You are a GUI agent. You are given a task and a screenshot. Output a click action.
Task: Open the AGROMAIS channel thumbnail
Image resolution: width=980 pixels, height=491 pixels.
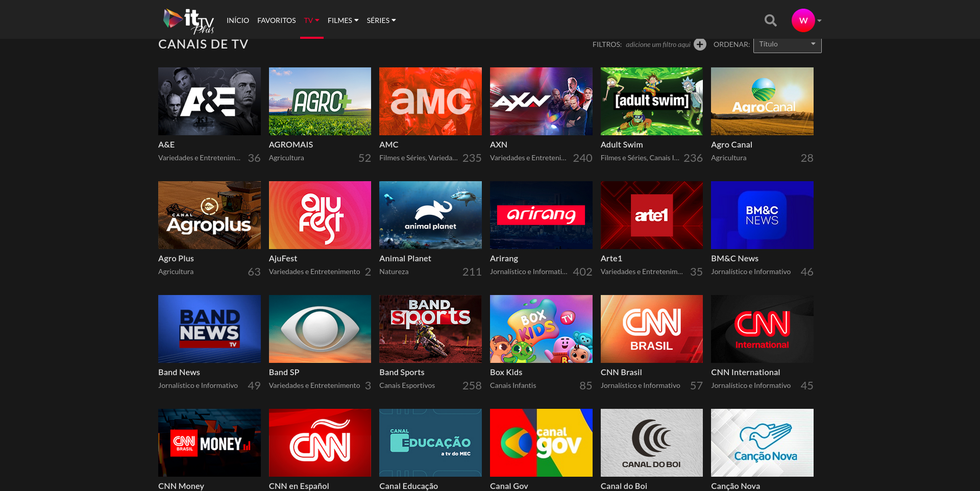click(320, 101)
